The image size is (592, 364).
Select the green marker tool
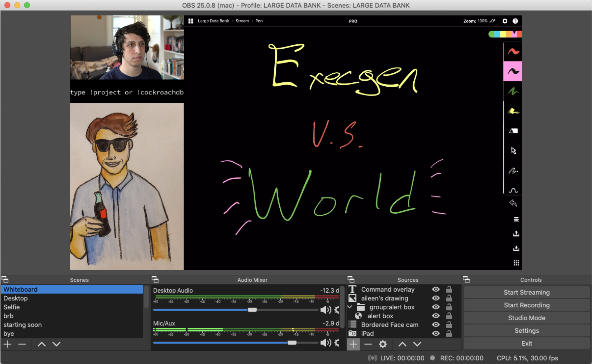(x=513, y=91)
